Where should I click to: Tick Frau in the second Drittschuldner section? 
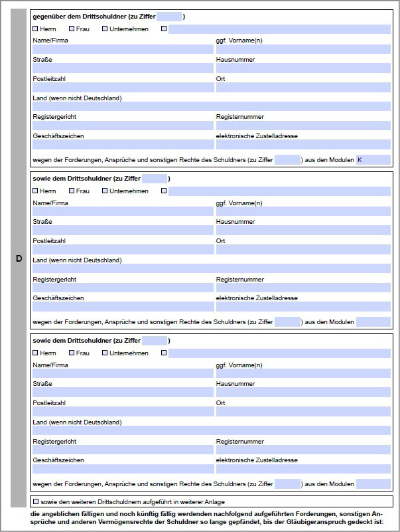click(72, 191)
